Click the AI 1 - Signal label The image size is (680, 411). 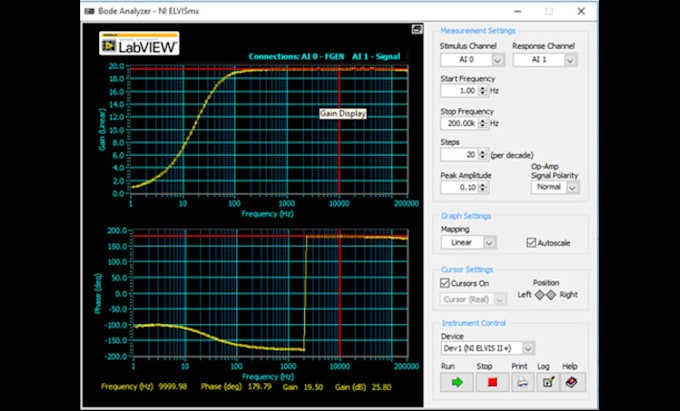(x=376, y=56)
